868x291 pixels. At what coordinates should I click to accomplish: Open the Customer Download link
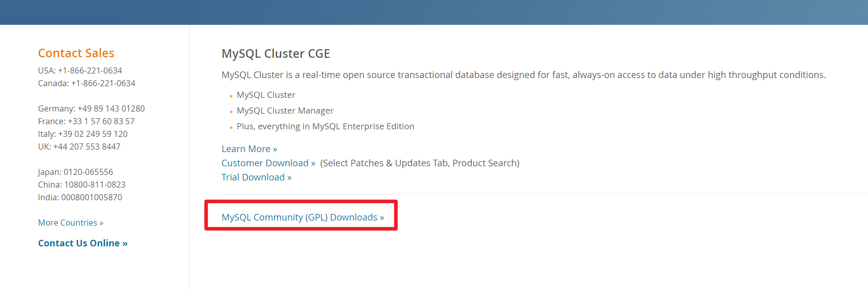268,163
